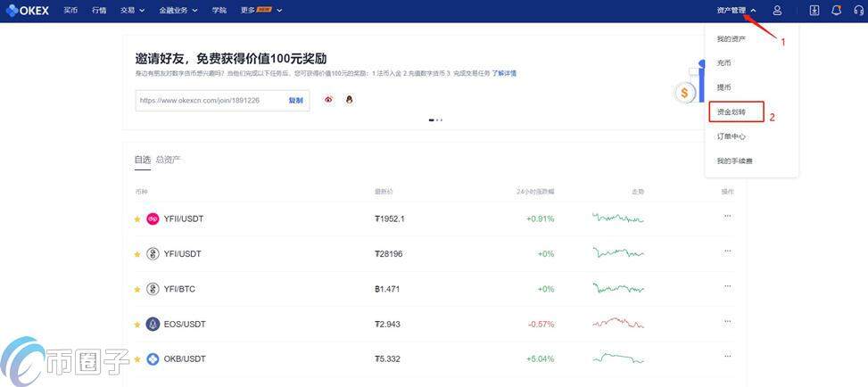Click the +0.91% change value
The width and height of the screenshot is (868, 387).
541,218
